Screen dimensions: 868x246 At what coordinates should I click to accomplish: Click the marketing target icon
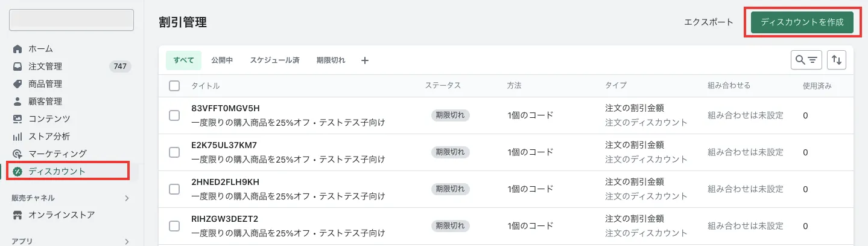coord(17,154)
